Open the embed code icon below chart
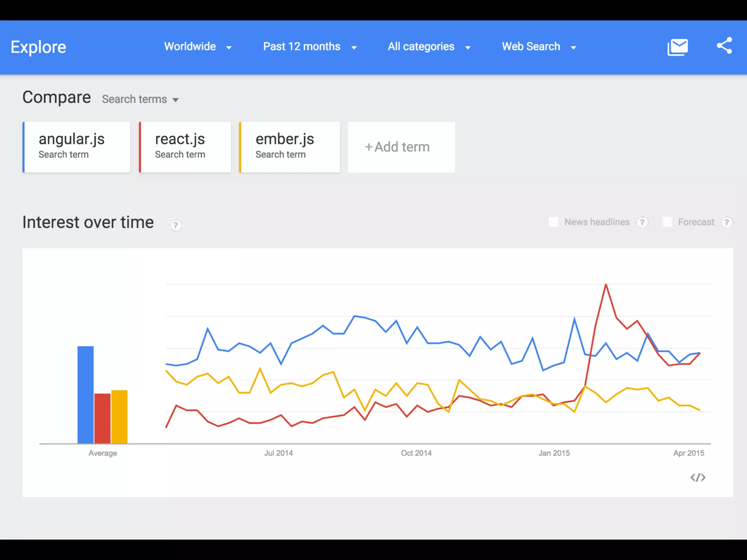This screenshot has width=747, height=560. [x=697, y=478]
